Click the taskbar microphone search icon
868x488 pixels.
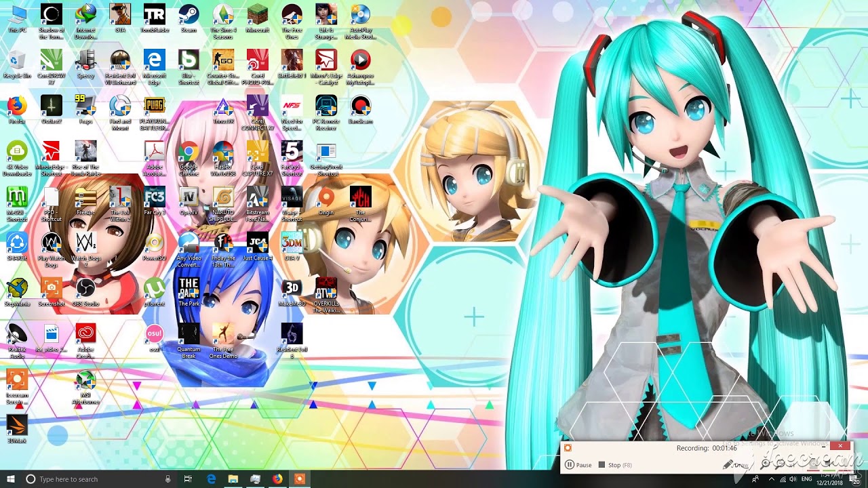(168, 479)
